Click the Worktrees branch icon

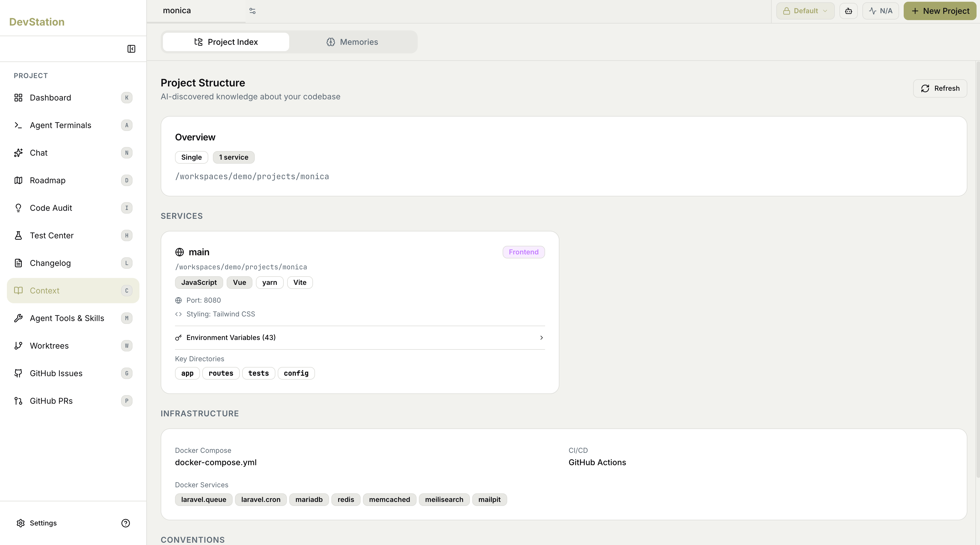(18, 346)
